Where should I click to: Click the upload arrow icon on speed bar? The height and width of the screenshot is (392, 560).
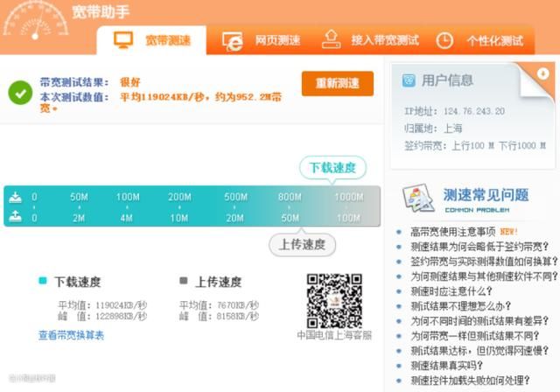pyautogui.click(x=15, y=216)
